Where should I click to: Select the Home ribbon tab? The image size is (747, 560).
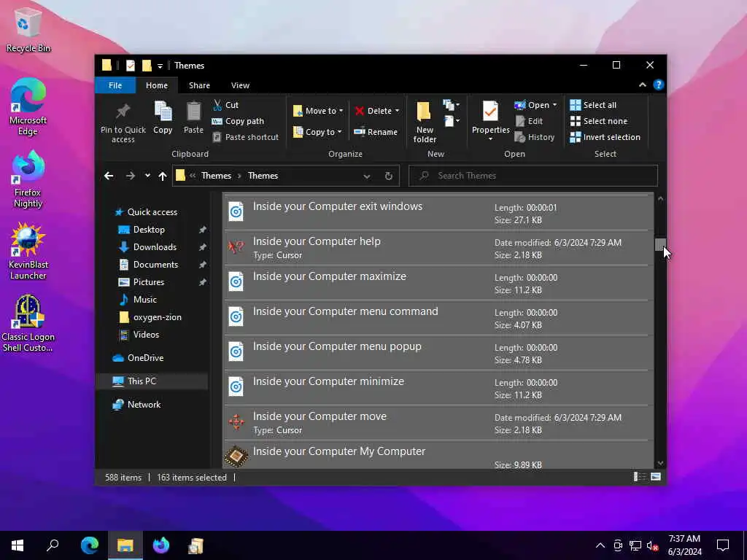(x=157, y=85)
